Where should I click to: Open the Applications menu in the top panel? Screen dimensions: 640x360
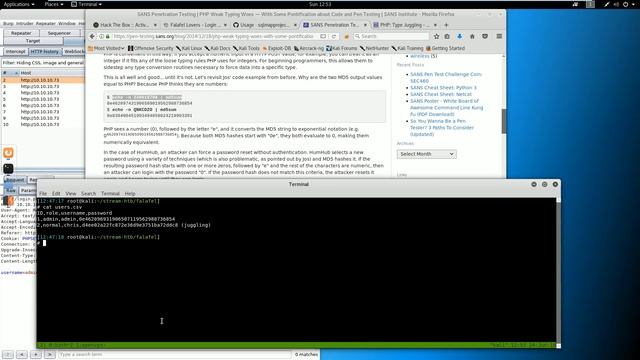(x=19, y=4)
